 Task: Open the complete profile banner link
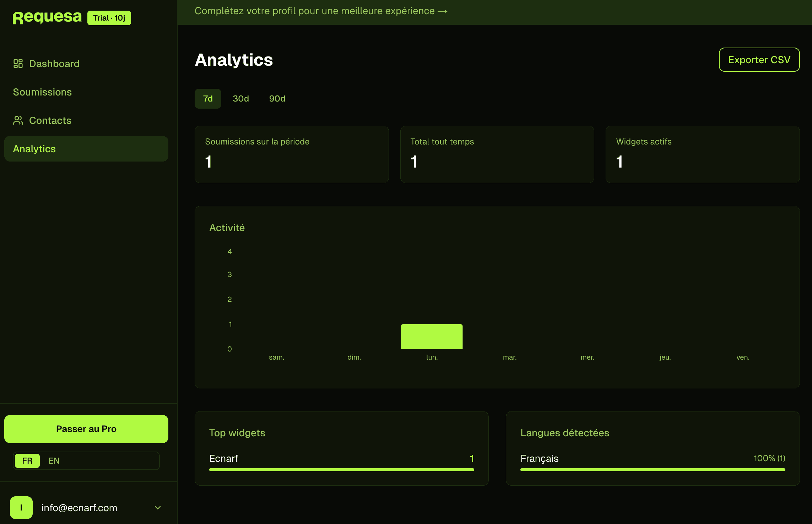pos(321,11)
